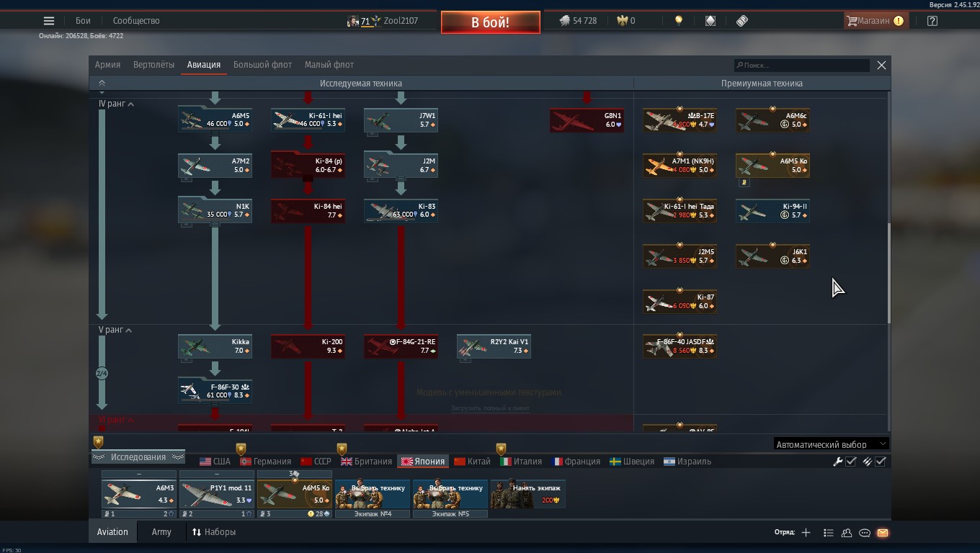Open the tickets icon in the top bar
The image size is (980, 553).
(x=742, y=21)
